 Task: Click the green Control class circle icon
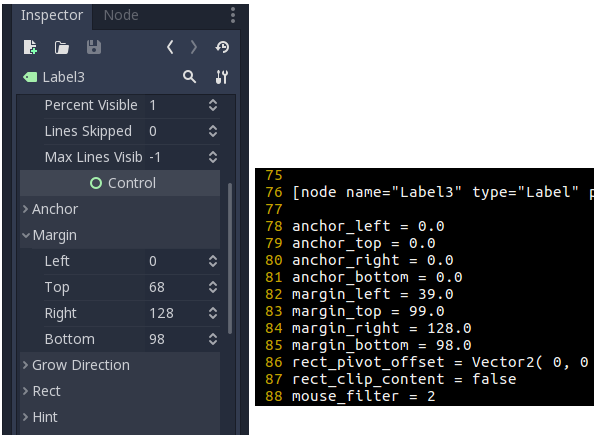[96, 183]
